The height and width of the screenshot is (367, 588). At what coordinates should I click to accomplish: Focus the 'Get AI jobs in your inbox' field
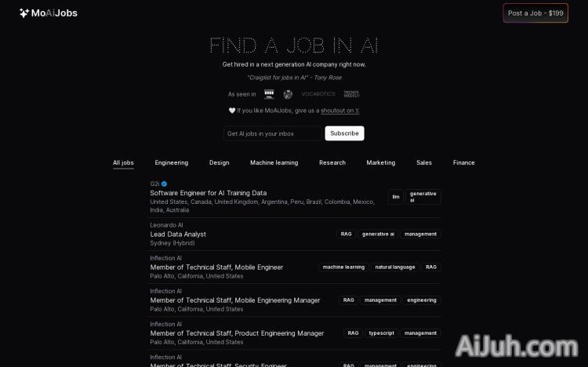272,133
